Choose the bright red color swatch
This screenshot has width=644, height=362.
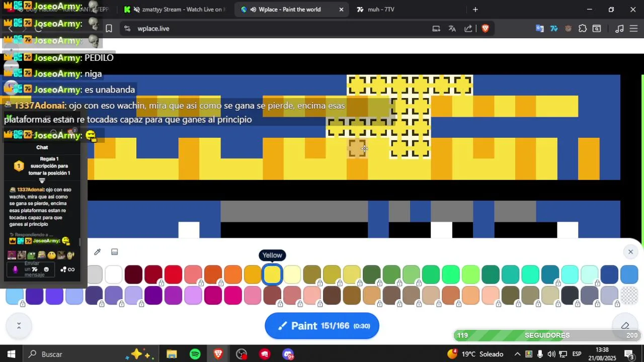(x=173, y=275)
